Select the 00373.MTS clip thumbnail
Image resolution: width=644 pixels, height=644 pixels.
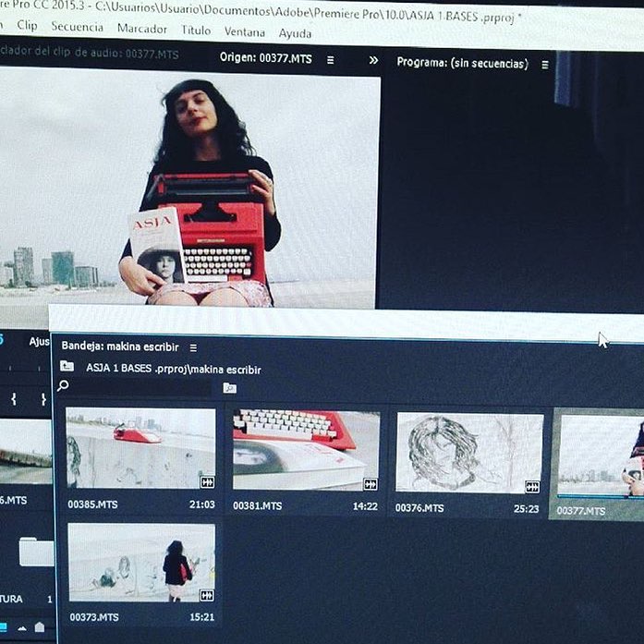point(141,563)
